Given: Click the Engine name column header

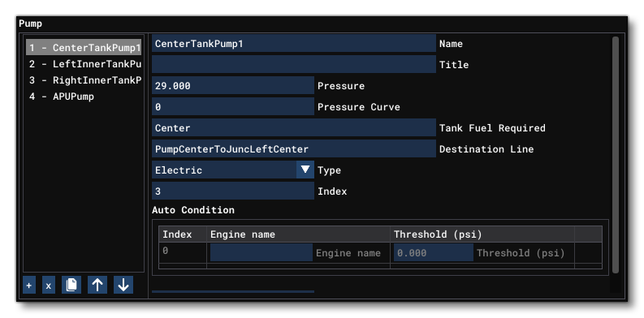Looking at the screenshot, I should (x=298, y=234).
